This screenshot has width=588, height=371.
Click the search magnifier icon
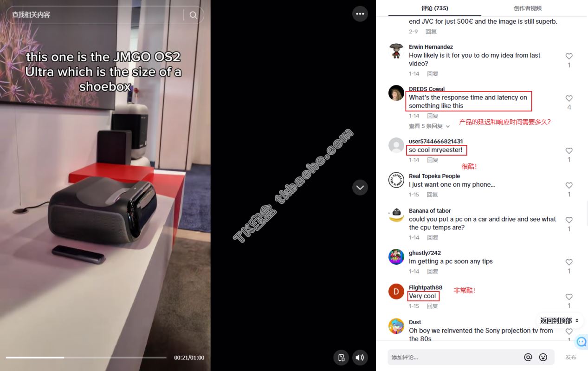pos(193,15)
